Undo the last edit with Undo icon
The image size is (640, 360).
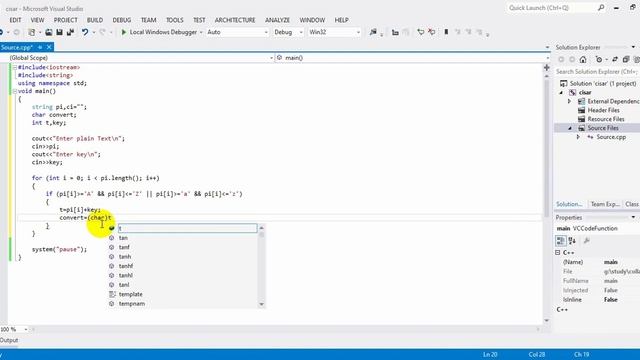point(84,32)
